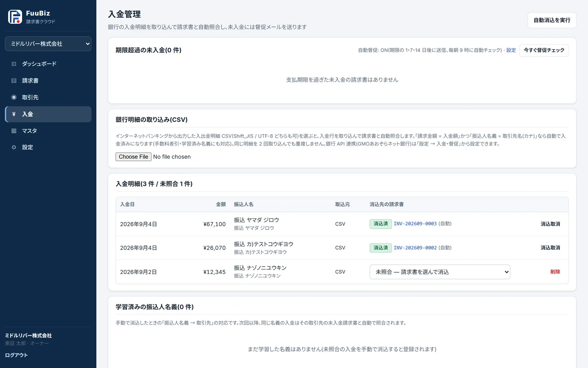Click the 入金日 column header
This screenshot has height=368, width=588.
coord(127,204)
